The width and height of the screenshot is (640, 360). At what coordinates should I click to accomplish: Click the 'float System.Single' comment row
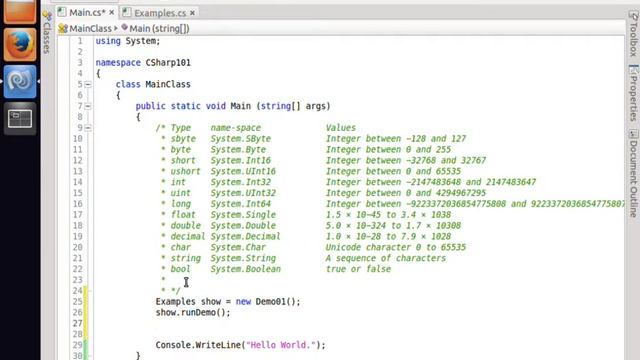(306, 215)
